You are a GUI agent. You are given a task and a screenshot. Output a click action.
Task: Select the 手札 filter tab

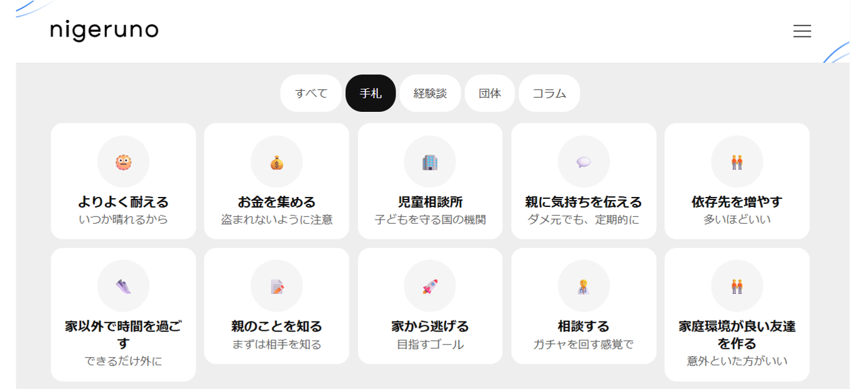click(371, 93)
